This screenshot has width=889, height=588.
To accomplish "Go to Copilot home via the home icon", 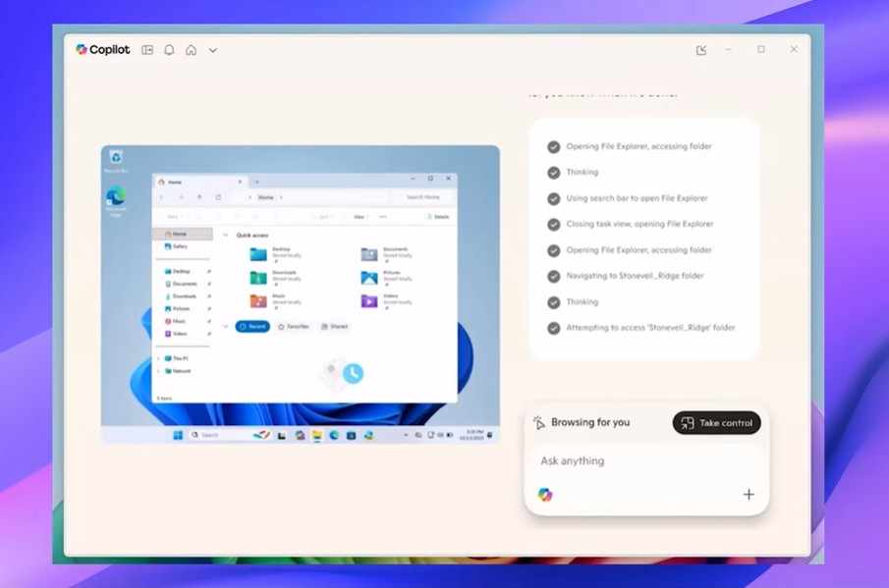I will pyautogui.click(x=192, y=49).
